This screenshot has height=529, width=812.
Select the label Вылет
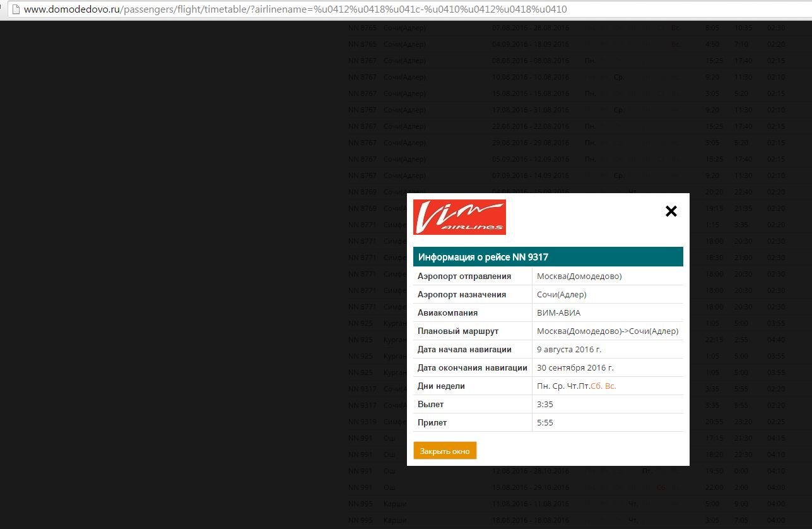point(430,405)
